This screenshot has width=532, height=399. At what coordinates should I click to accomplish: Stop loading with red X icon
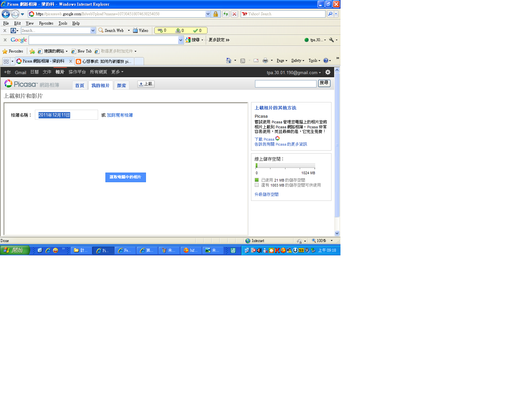point(234,14)
